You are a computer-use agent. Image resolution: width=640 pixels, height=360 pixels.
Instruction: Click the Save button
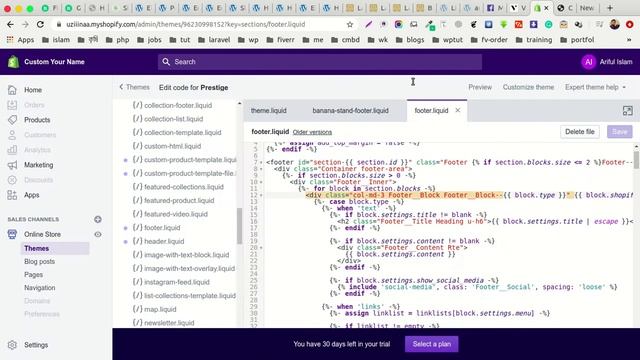click(x=620, y=132)
